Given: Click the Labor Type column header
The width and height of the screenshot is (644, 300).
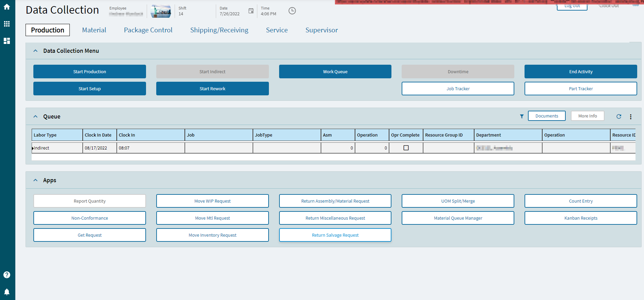Looking at the screenshot, I should [57, 135].
